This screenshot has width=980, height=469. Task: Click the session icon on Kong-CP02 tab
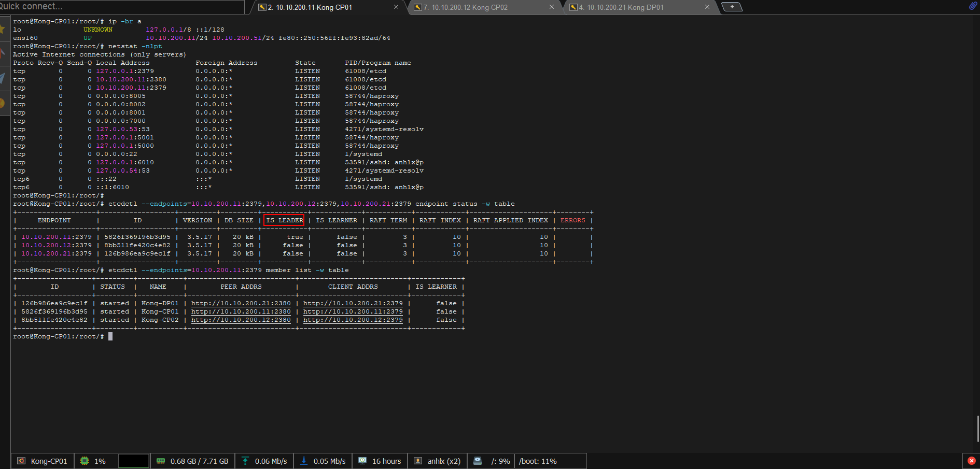point(418,7)
